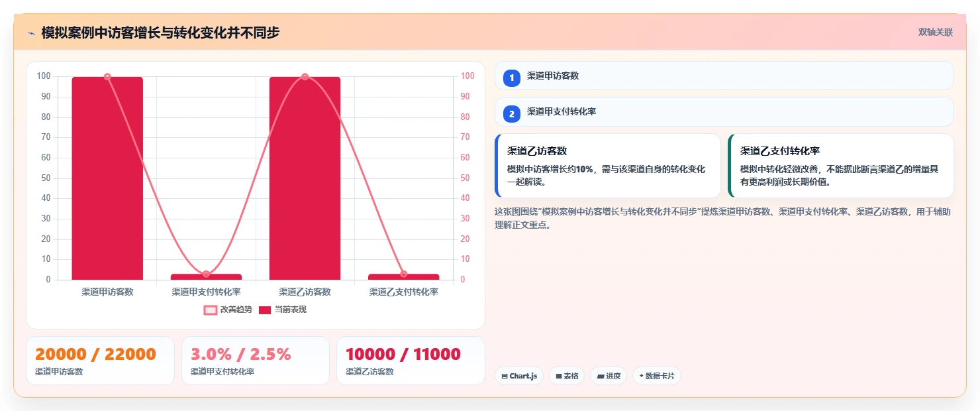Open the 渠道乙支付转化率 insight card

pyautogui.click(x=840, y=166)
